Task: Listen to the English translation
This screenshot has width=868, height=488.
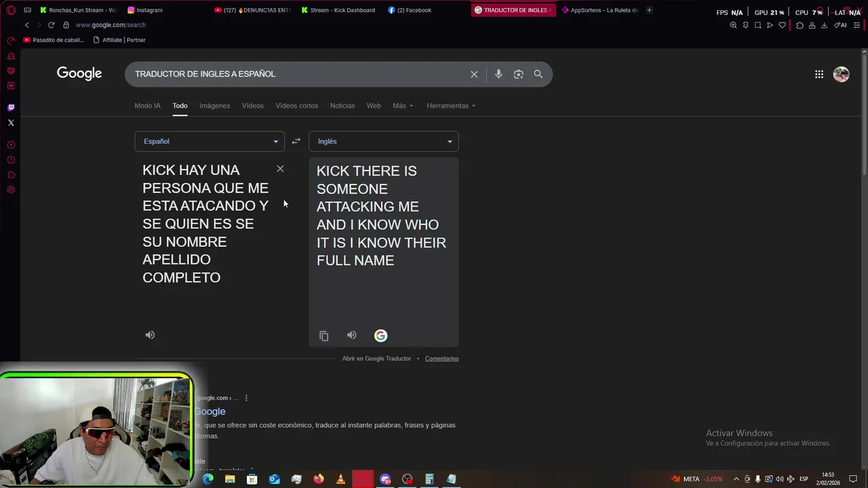Action: tap(351, 335)
